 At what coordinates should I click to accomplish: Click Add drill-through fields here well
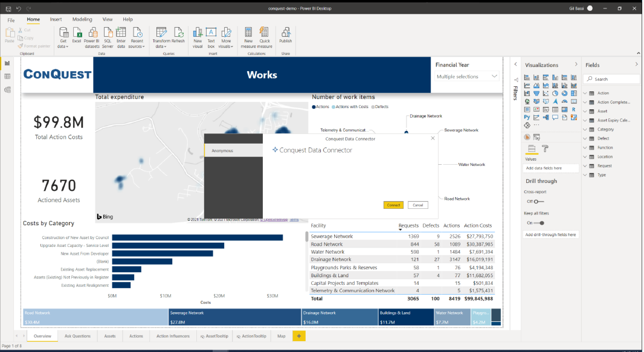pyautogui.click(x=551, y=235)
